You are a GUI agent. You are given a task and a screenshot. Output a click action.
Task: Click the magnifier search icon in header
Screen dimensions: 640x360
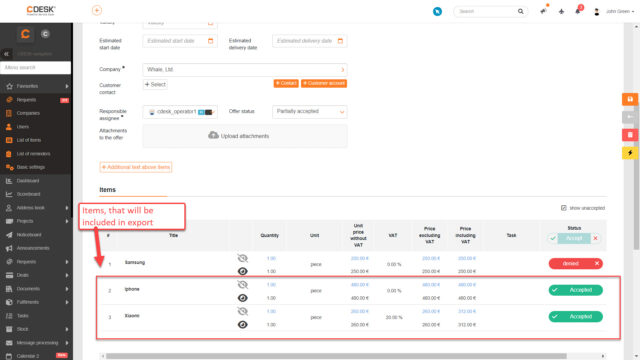coord(520,11)
